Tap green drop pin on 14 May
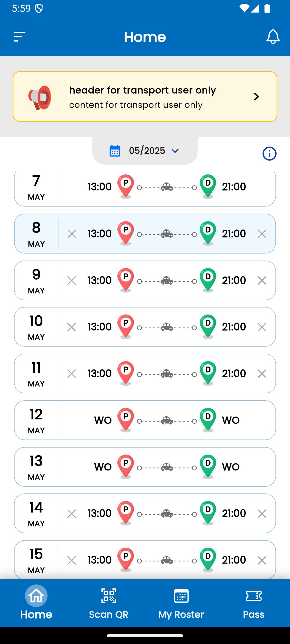290x644 pixels. click(x=208, y=512)
